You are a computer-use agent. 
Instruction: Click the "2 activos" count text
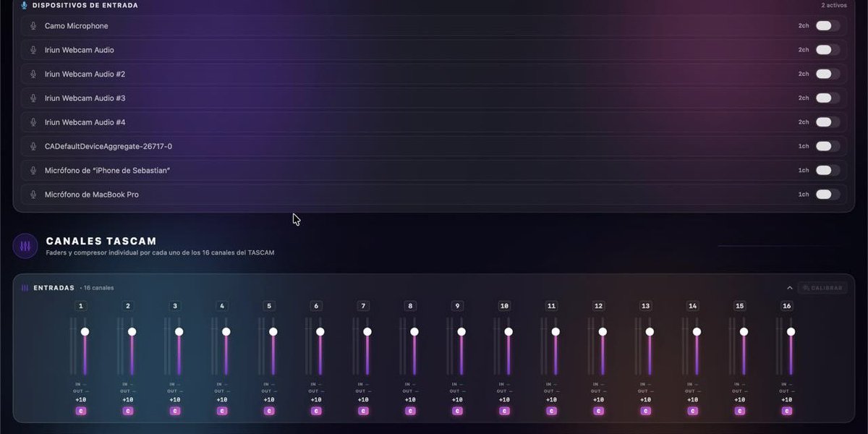[x=833, y=5]
